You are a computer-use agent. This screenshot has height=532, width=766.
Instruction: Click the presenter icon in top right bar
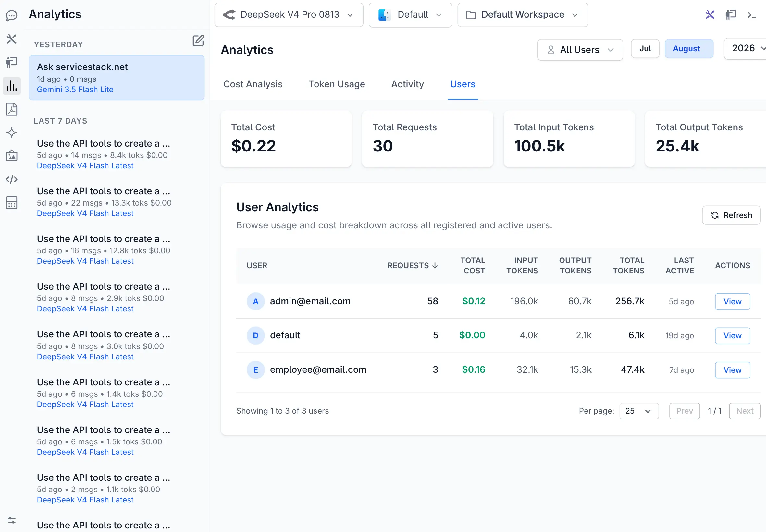(730, 15)
